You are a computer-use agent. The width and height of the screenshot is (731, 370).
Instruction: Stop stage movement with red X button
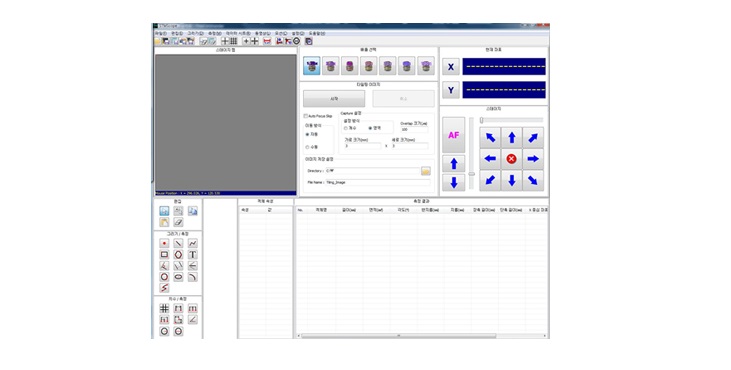511,159
